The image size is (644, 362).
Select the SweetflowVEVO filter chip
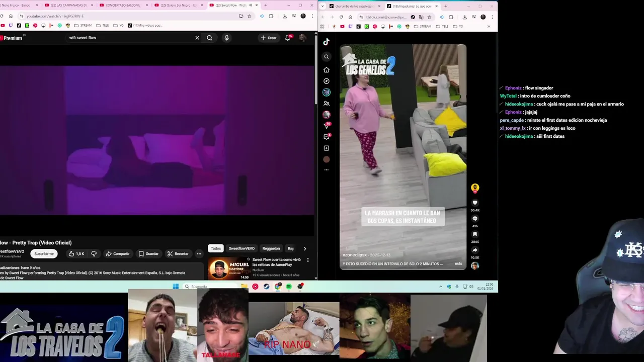point(242,248)
